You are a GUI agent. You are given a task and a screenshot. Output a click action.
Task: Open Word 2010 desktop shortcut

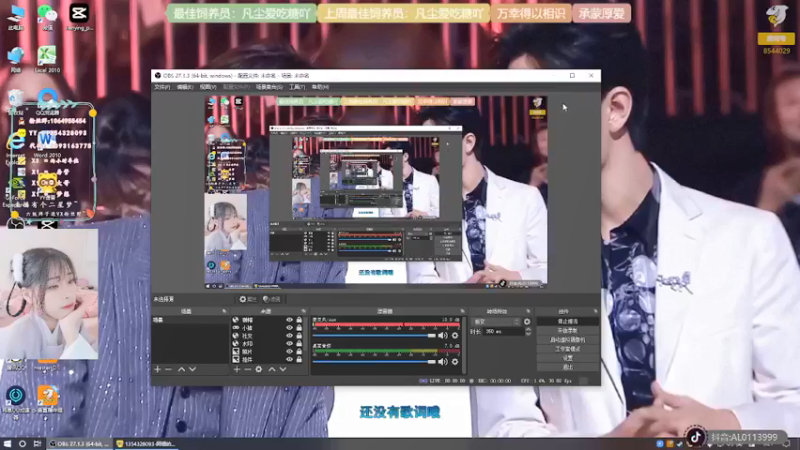(47, 143)
